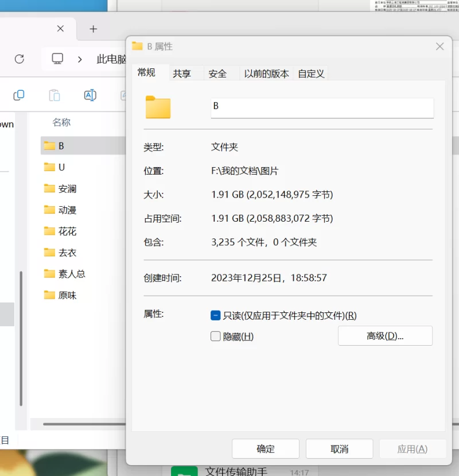Click the 高级(D)... button
Screen dimensions: 459x476
(x=385, y=336)
